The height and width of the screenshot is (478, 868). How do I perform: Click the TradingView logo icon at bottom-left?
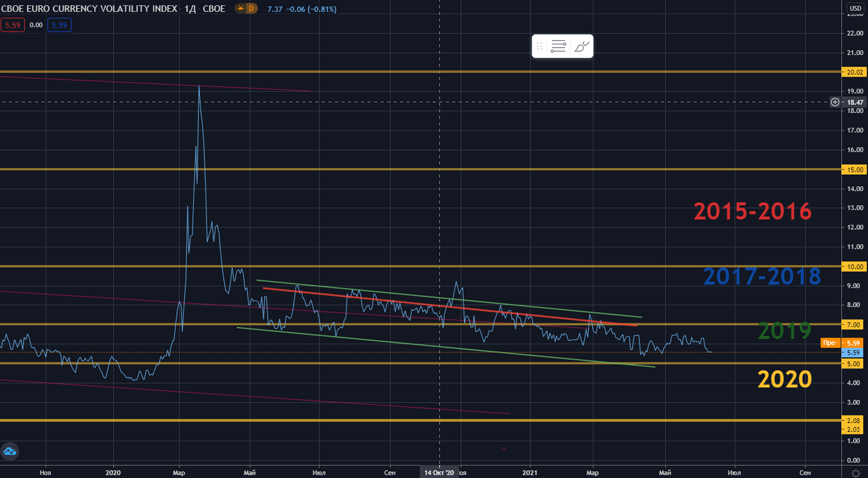pos(9,450)
